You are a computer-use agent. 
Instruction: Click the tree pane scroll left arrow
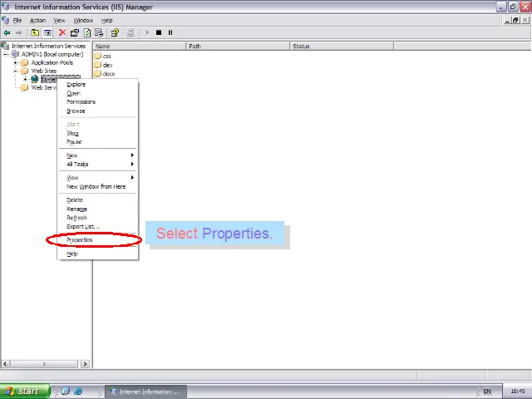pyautogui.click(x=5, y=364)
